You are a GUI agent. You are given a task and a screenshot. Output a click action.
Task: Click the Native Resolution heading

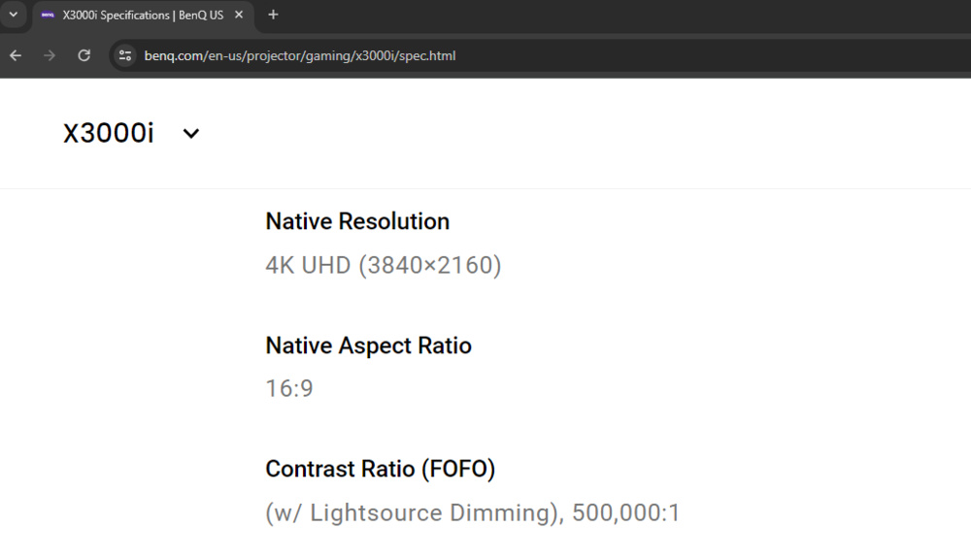(357, 221)
